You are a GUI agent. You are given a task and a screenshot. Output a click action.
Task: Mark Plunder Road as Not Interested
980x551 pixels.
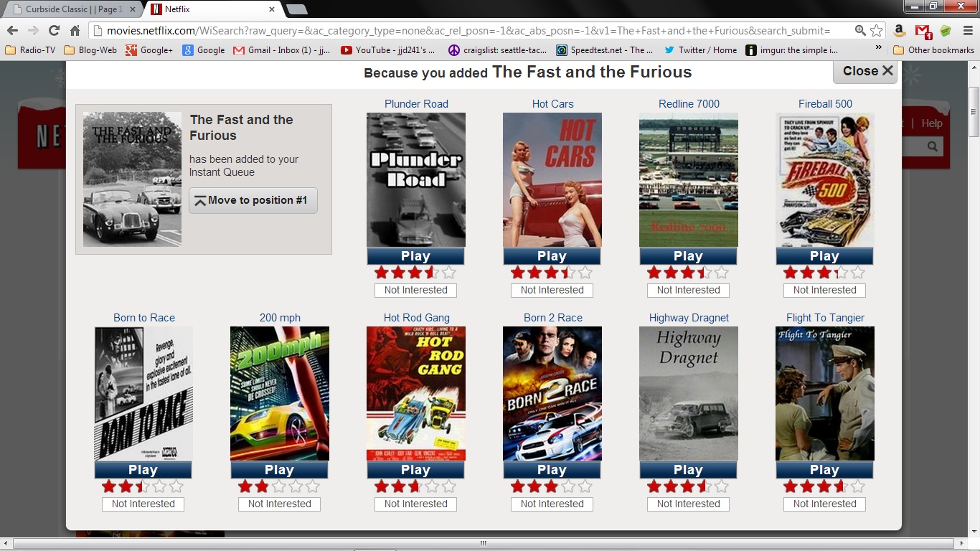(415, 290)
